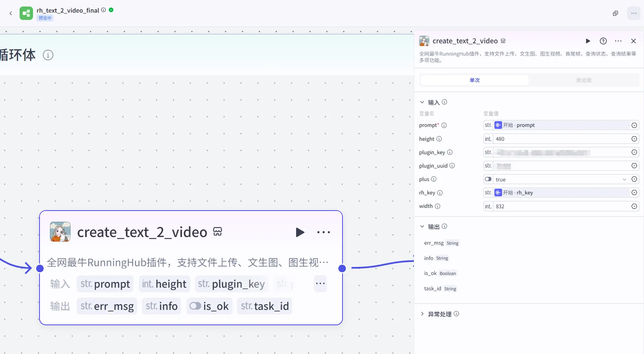Go back using the header back arrow
This screenshot has width=644, height=354.
[x=11, y=13]
